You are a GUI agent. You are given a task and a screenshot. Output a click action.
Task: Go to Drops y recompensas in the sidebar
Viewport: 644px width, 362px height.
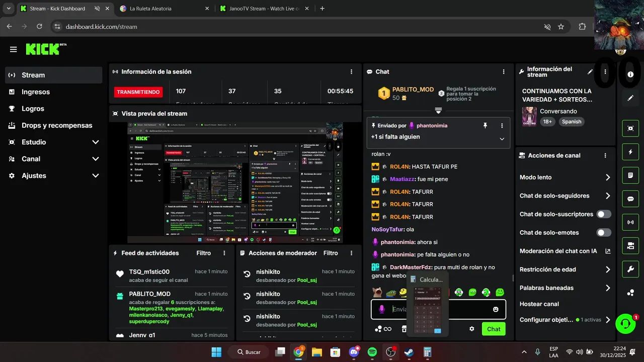[54, 125]
